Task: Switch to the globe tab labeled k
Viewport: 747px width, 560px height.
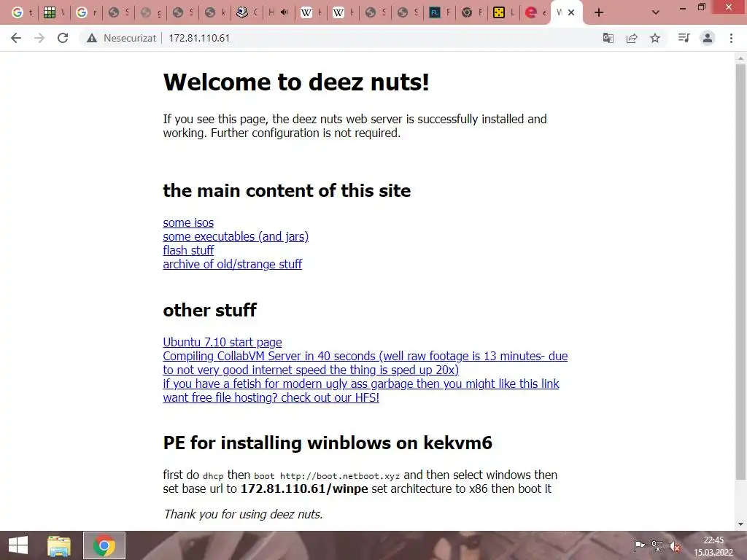Action: (x=214, y=12)
